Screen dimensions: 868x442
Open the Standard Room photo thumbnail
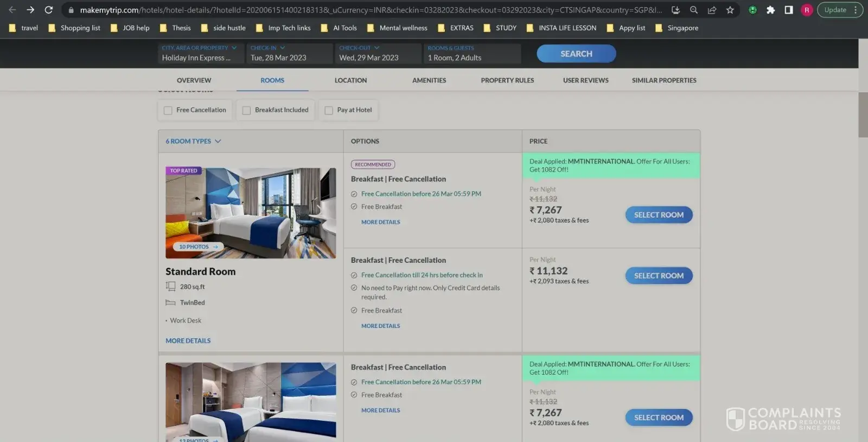251,212
